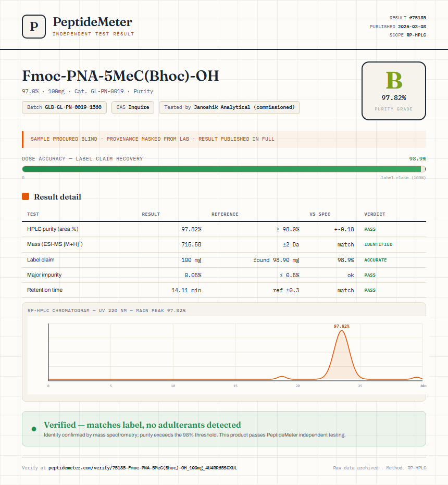
Task: Click the INDEPENDENT TEST RESULT tagline
Action: pos(93,34)
